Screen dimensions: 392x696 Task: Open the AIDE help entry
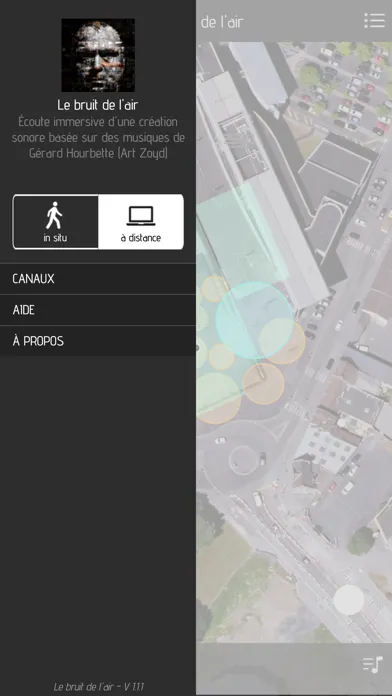coord(98,310)
